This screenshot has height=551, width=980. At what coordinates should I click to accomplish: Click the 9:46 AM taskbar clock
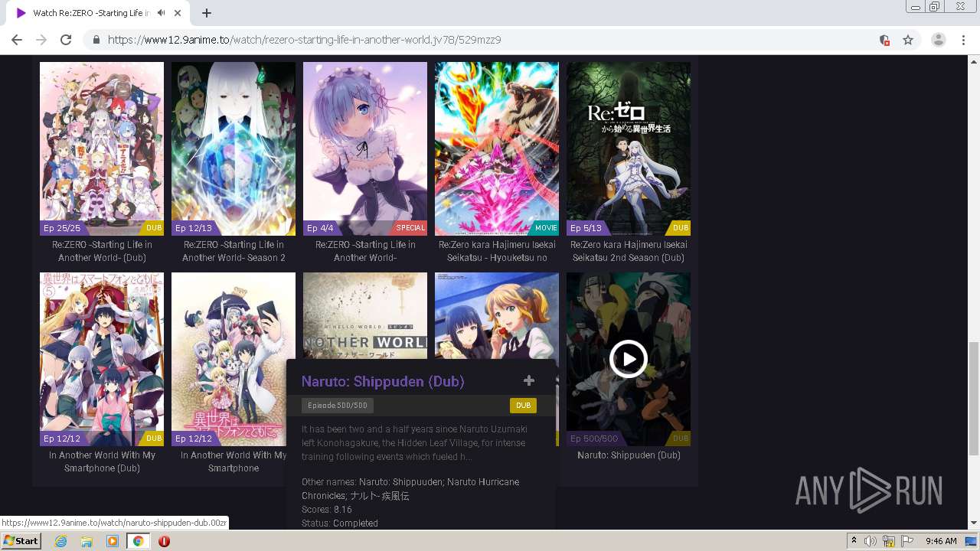(941, 541)
